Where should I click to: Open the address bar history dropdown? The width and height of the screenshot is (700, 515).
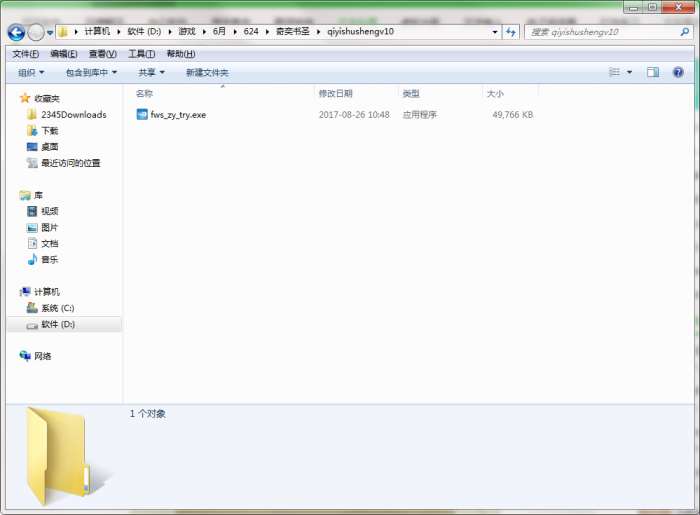(495, 32)
